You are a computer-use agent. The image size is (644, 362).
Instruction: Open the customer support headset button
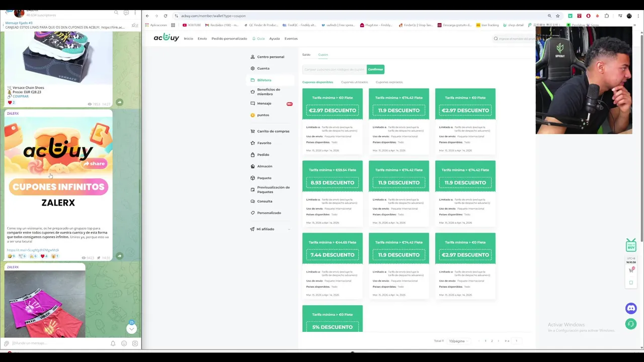[x=631, y=324]
